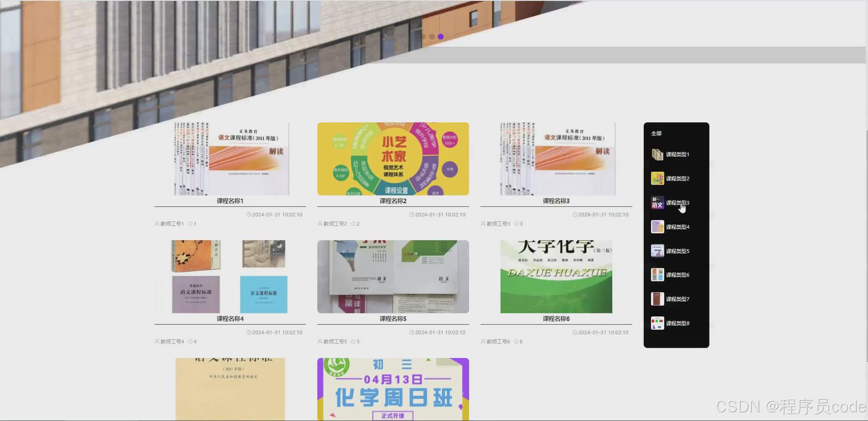Click the clock icon beside 课程名称3 date
868x421 pixels.
click(574, 214)
